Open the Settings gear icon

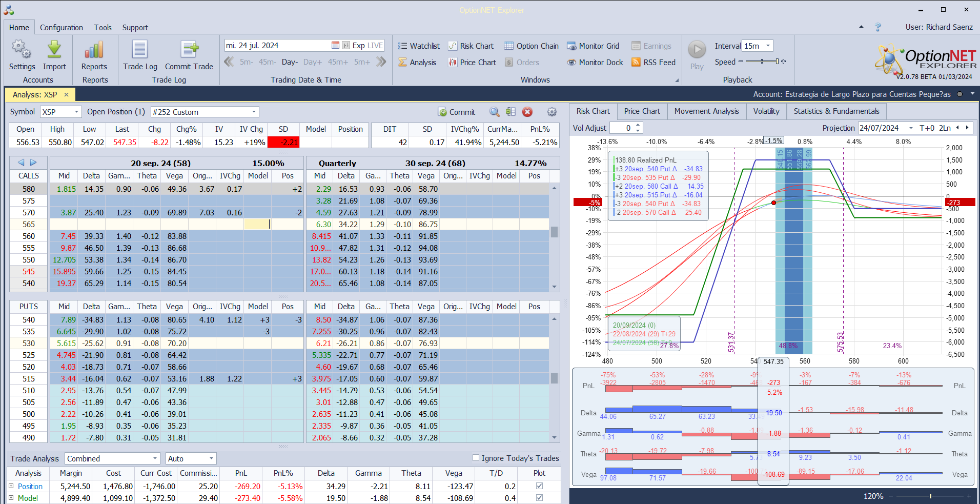click(22, 50)
